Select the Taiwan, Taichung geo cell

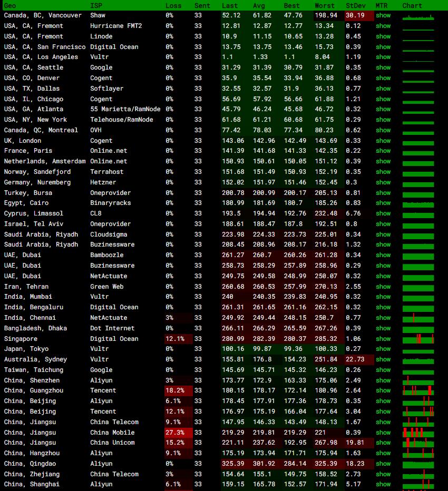(34, 370)
